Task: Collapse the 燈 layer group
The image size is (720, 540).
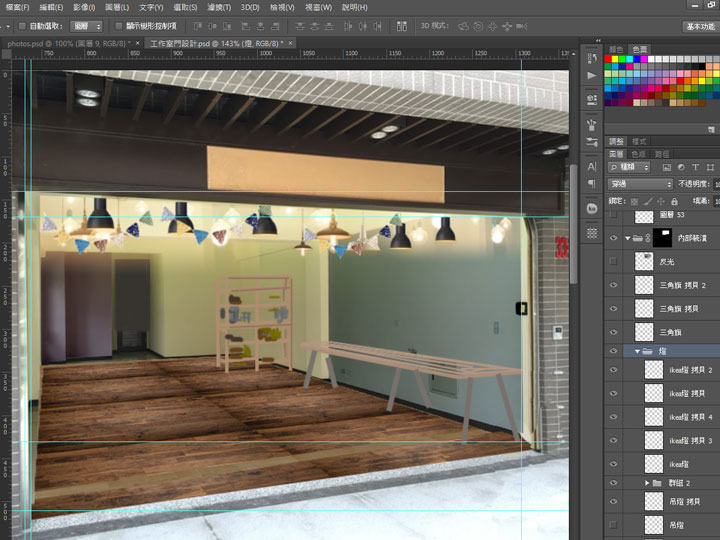Action: tap(637, 352)
